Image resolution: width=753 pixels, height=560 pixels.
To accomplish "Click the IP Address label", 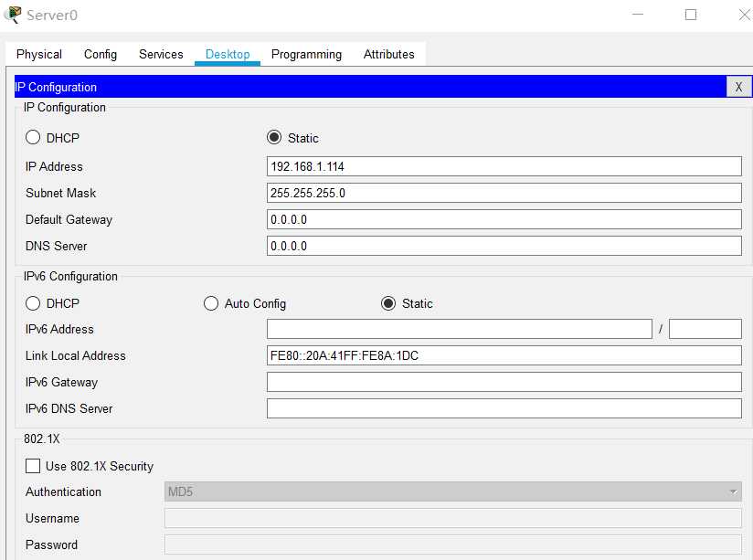I will click(x=54, y=166).
